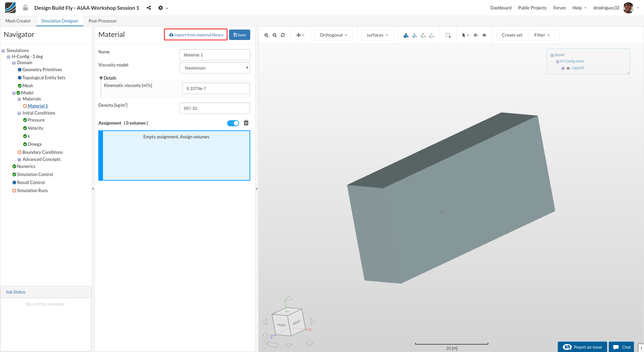
Task: Delete the assignment with the trash icon
Action: point(246,123)
